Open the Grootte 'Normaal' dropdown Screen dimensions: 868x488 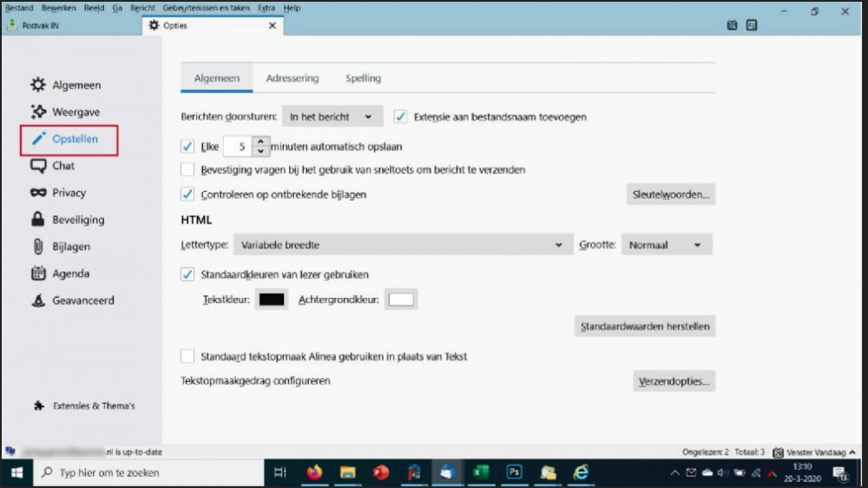tap(666, 246)
